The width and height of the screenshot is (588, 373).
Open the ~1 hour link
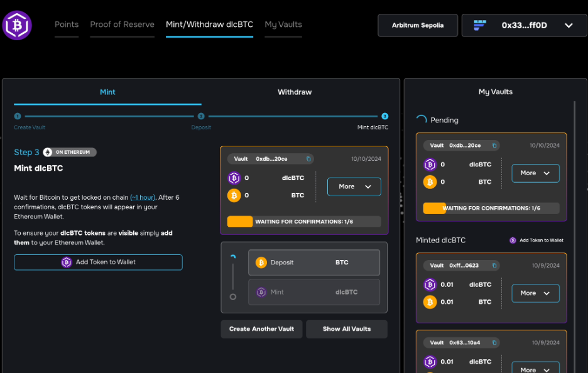pos(143,197)
